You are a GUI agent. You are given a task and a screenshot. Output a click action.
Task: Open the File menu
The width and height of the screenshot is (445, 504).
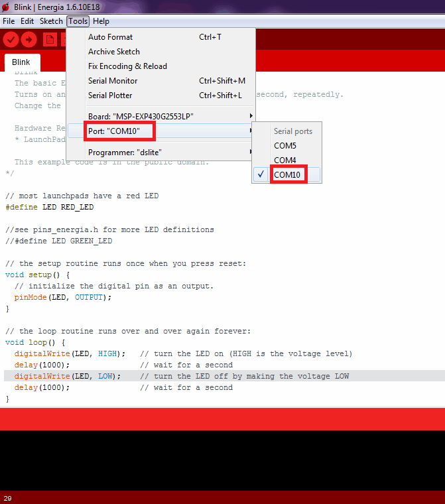click(x=9, y=21)
